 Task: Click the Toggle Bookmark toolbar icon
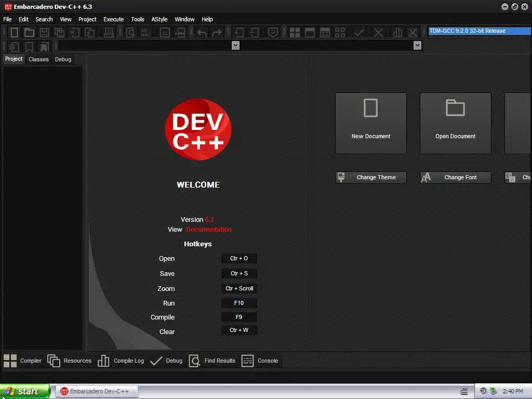pyautogui.click(x=29, y=46)
